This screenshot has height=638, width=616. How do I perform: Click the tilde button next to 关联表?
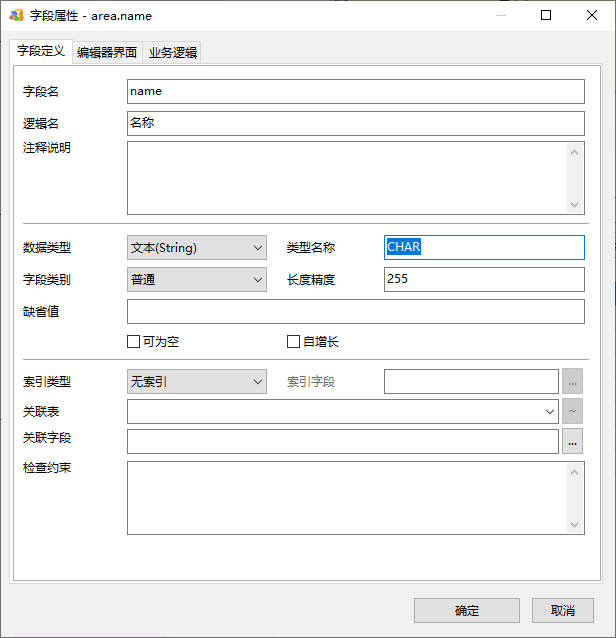pos(572,411)
